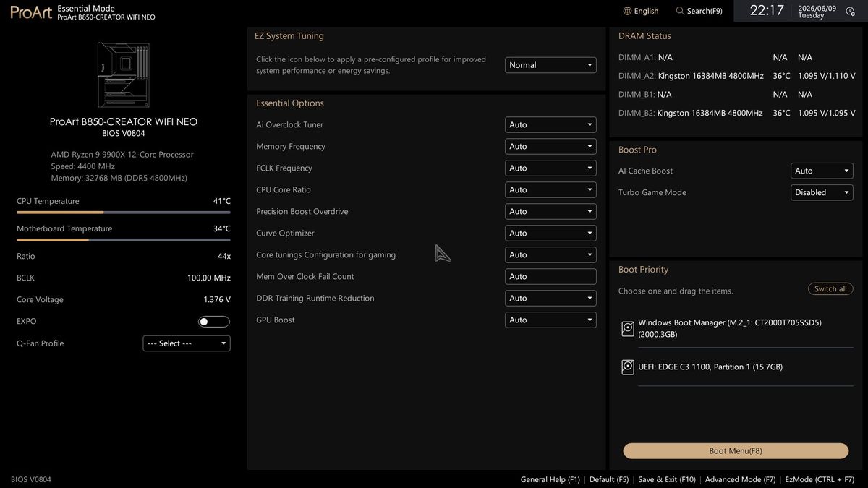868x488 pixels.
Task: Click the Essential Options heading
Action: click(x=290, y=103)
